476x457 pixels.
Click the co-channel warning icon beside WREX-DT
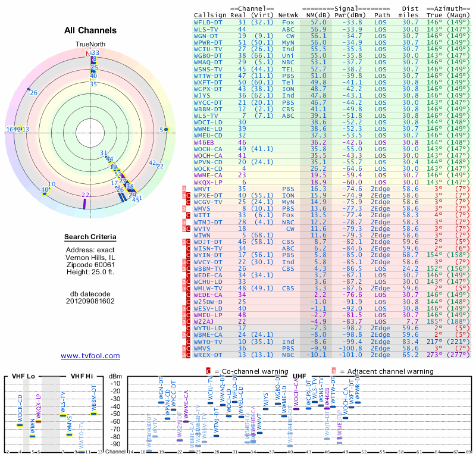tap(189, 355)
